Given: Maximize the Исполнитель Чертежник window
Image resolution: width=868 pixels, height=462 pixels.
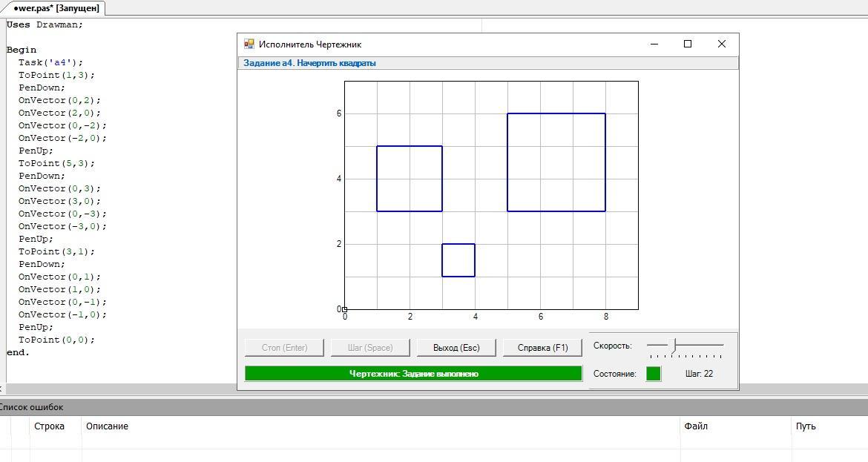Looking at the screenshot, I should 688,44.
